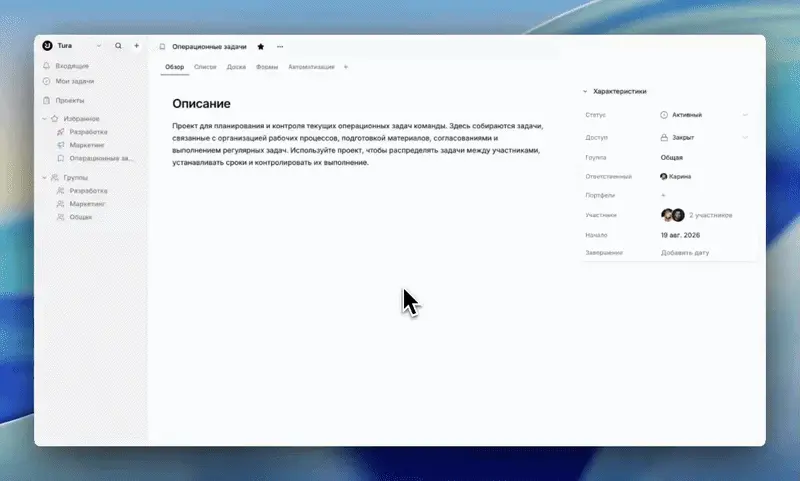This screenshot has width=800, height=481.
Task: Switch to the Формы tab
Action: (x=267, y=67)
